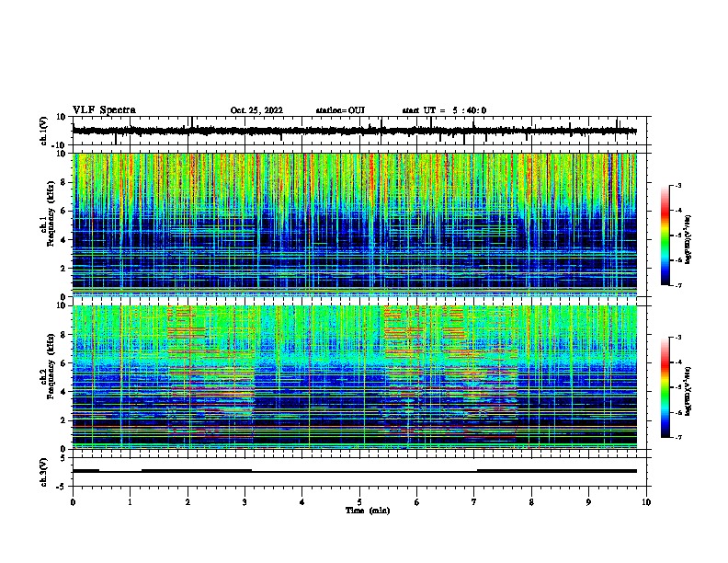This screenshot has height=563, width=728.
Task: Click the ch.2 spectrogram color scale bar
Action: coord(665,387)
